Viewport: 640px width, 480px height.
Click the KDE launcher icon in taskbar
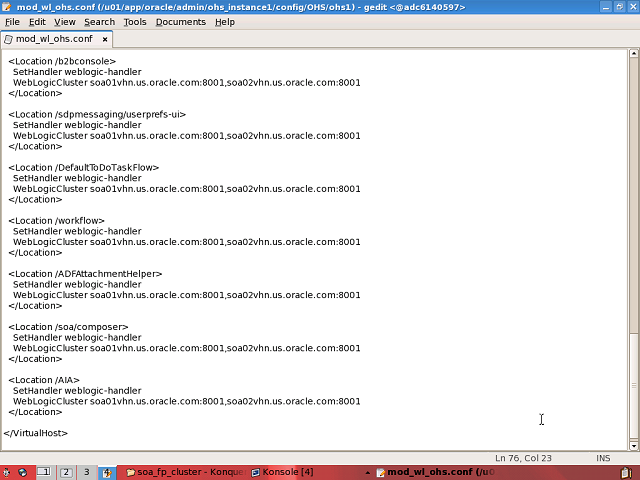tap(7, 472)
